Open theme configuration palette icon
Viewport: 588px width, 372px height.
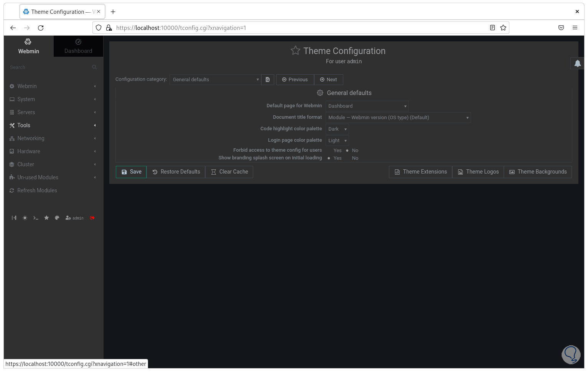click(x=57, y=218)
